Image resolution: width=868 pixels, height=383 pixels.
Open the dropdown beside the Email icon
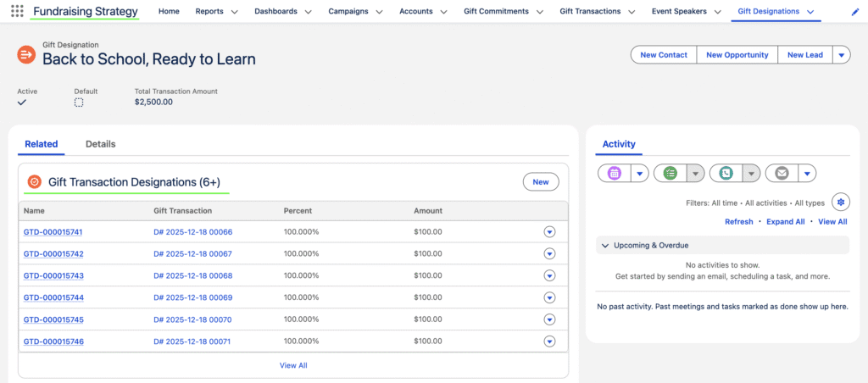coord(807,173)
